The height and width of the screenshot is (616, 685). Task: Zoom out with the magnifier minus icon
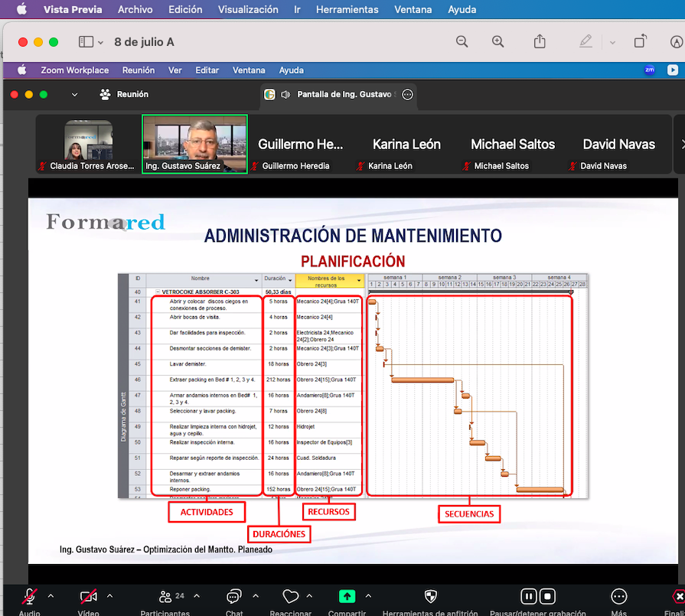click(462, 41)
